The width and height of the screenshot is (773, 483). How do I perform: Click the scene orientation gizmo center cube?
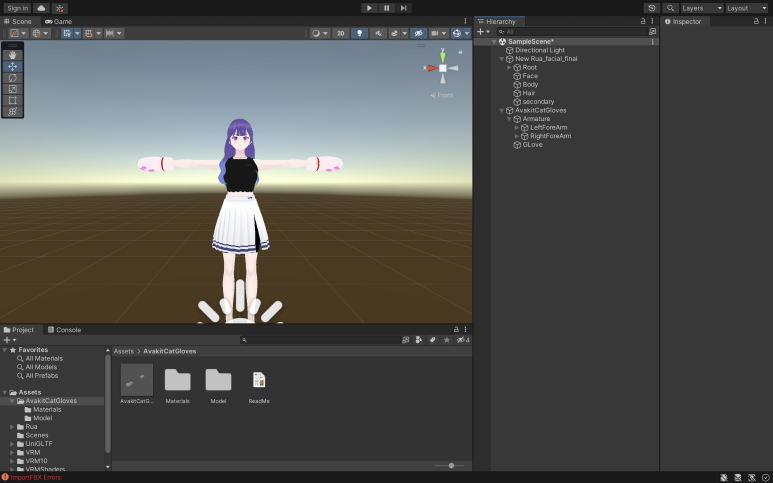(443, 68)
